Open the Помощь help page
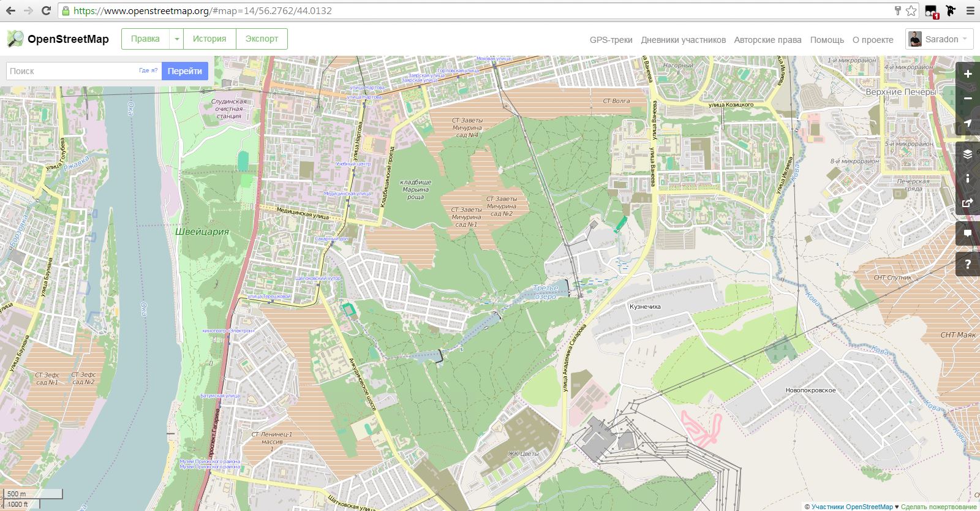Screen dimensions: 980x511 (827, 40)
